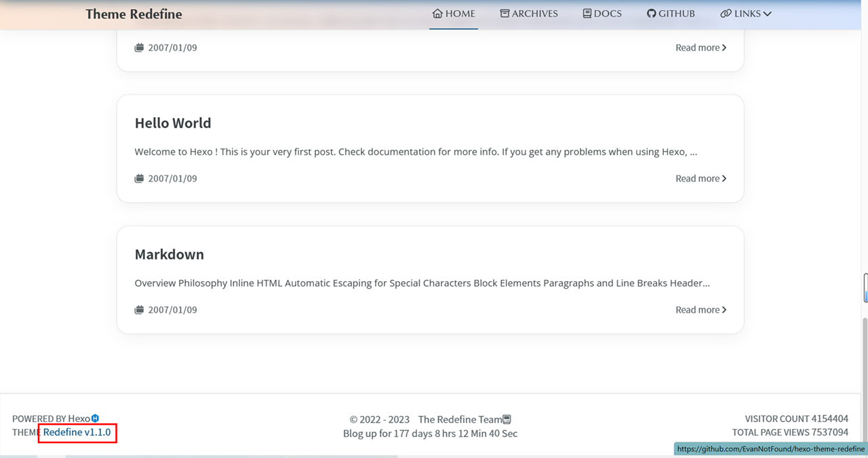Click Read more chevron on Hello World
This screenshot has height=458, width=868.
724,179
